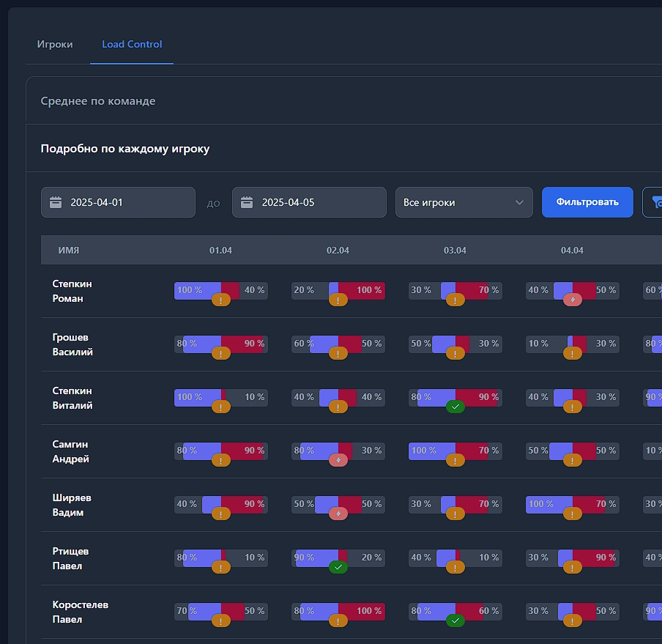Select player name Коростелев Павел

point(81,612)
